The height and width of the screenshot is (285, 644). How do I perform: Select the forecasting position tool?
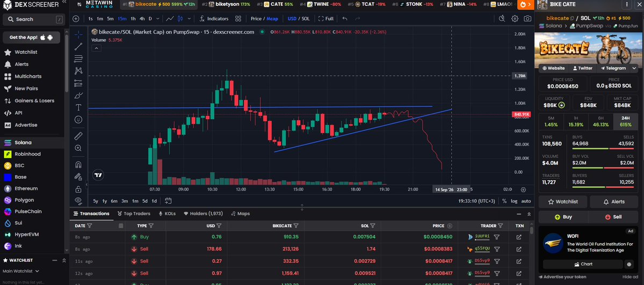(78, 83)
